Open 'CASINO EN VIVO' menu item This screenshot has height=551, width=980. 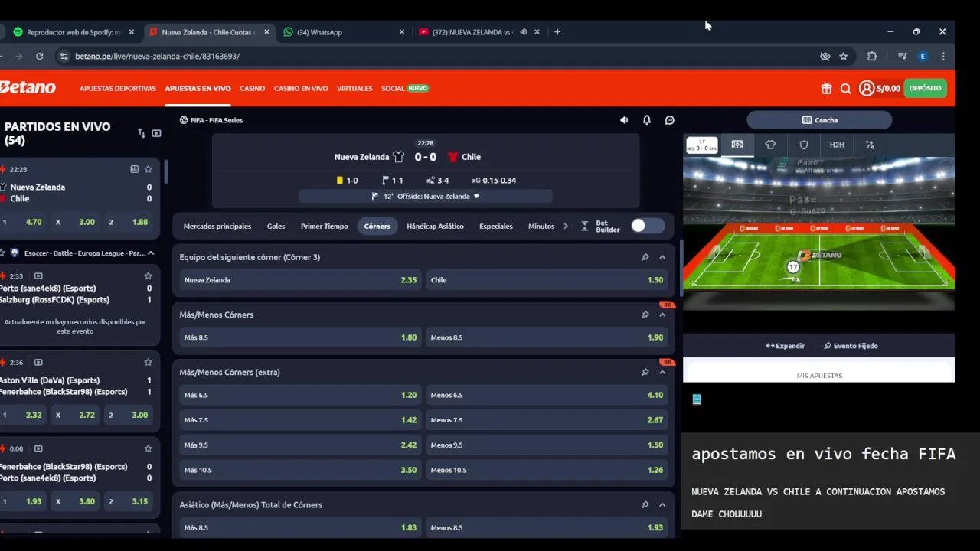tap(301, 88)
